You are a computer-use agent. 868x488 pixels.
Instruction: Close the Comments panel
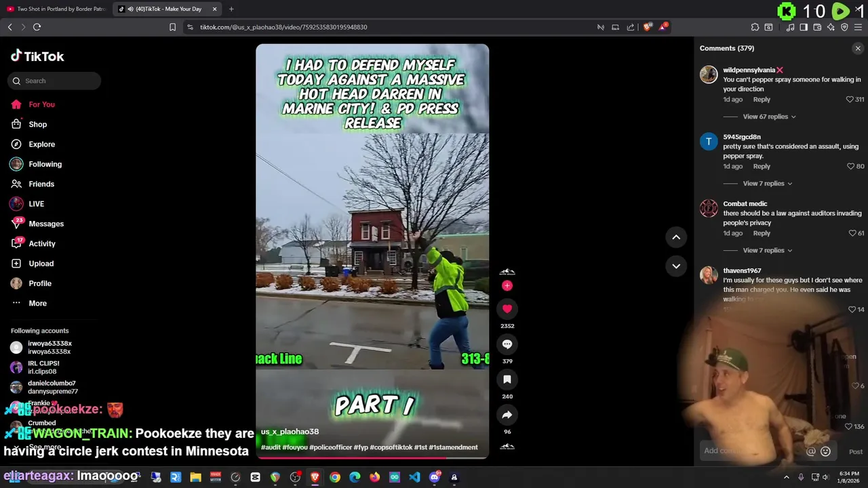858,48
